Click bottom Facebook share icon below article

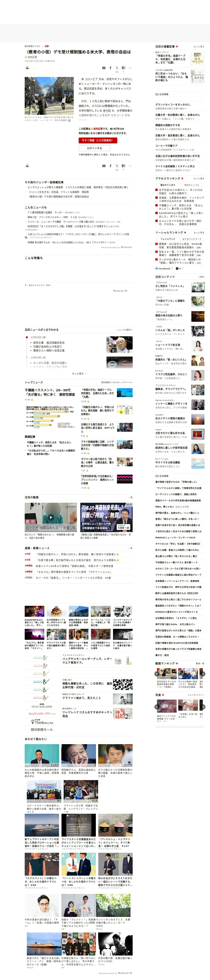pos(111,166)
